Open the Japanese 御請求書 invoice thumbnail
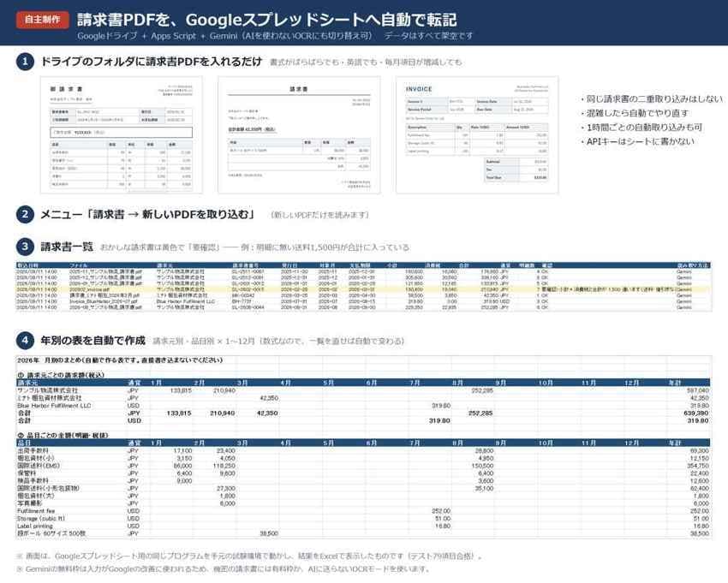Screen dimensions: 728x583 [121, 134]
